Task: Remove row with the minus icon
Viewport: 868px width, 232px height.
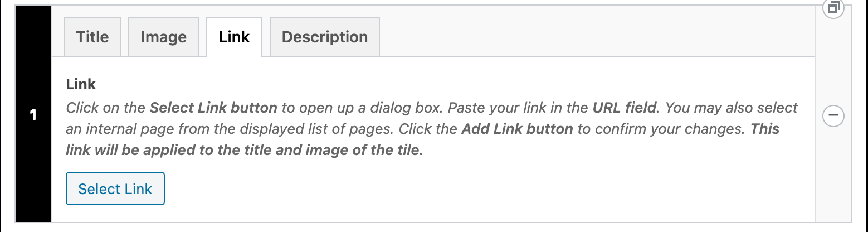Action: [833, 116]
